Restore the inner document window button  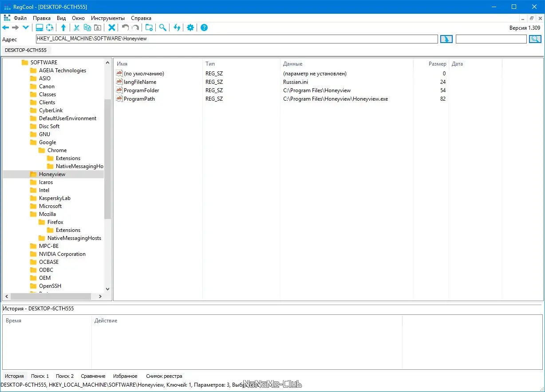(531, 18)
